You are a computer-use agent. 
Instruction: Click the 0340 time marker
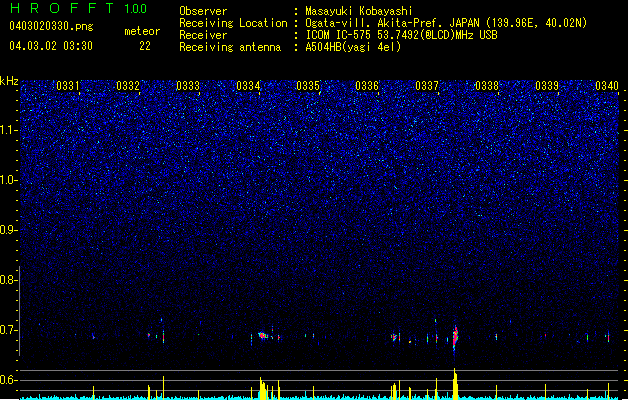[607, 86]
